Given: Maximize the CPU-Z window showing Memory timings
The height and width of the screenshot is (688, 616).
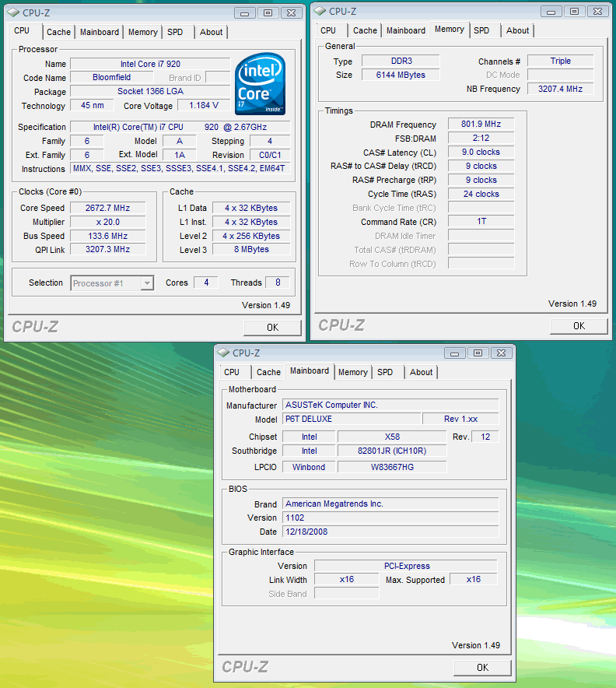Looking at the screenshot, I should (575, 11).
